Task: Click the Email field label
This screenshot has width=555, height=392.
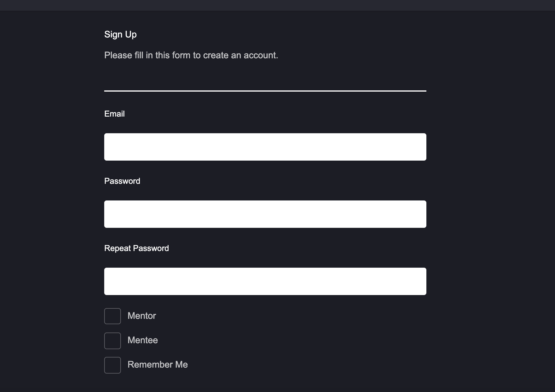Action: [114, 114]
